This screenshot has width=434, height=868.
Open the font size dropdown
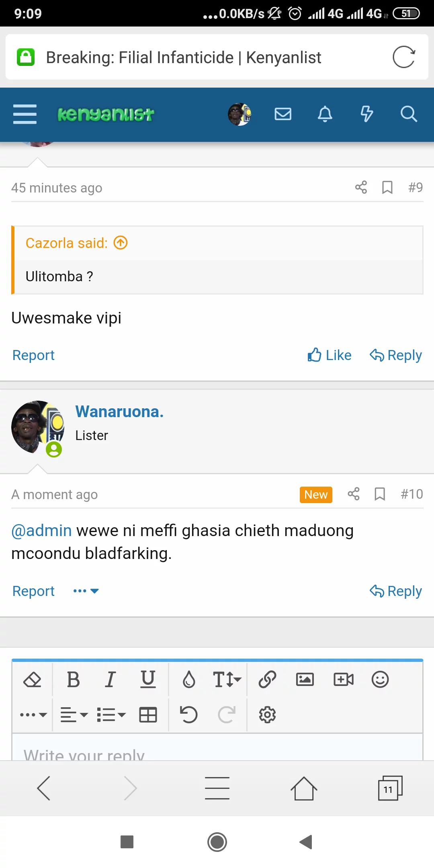point(227,680)
